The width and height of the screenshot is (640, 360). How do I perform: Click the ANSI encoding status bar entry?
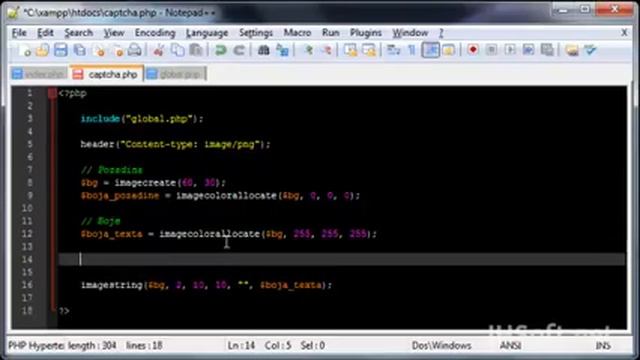tap(510, 346)
